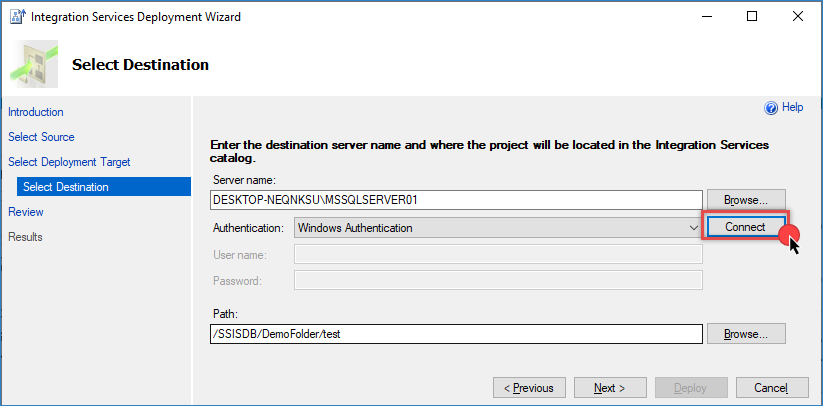Go to the Introduction step

pos(36,112)
